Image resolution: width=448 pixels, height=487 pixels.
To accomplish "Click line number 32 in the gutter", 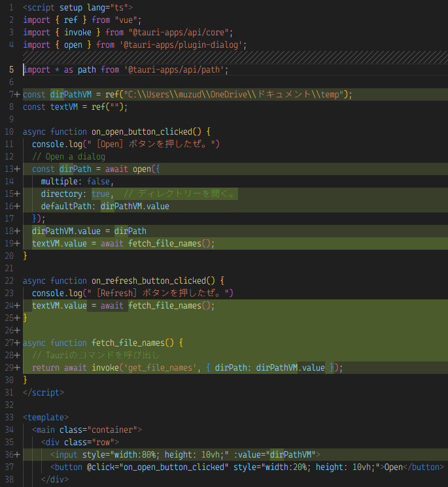I will 9,405.
